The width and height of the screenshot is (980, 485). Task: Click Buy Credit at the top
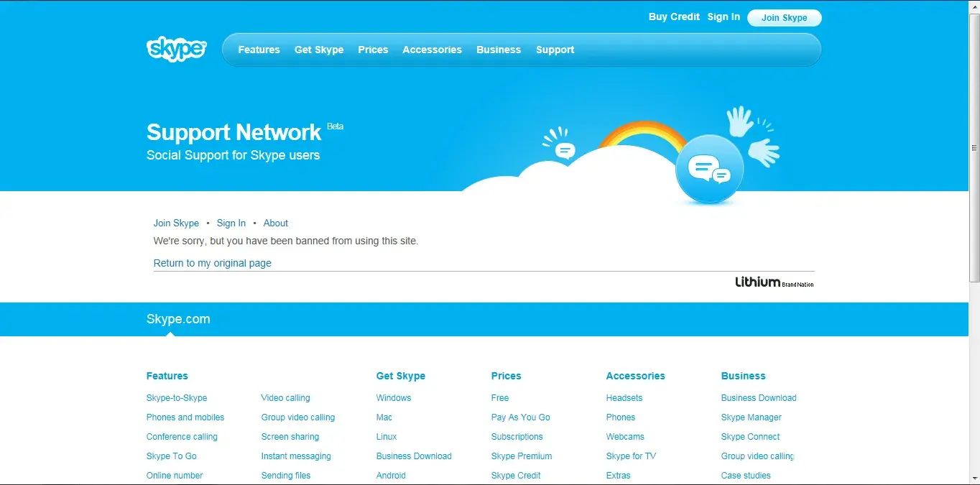673,17
